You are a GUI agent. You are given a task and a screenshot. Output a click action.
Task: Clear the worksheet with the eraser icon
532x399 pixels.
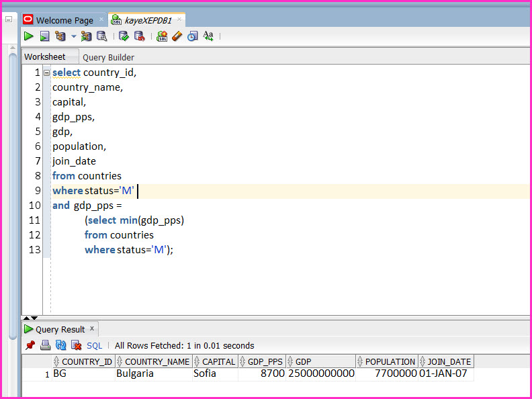pyautogui.click(x=177, y=36)
